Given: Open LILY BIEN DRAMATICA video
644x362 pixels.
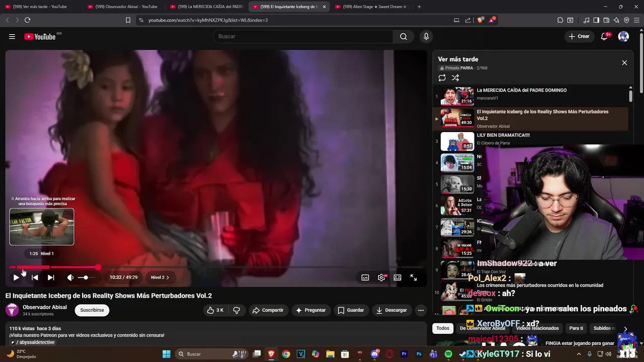Looking at the screenshot, I should click(503, 135).
